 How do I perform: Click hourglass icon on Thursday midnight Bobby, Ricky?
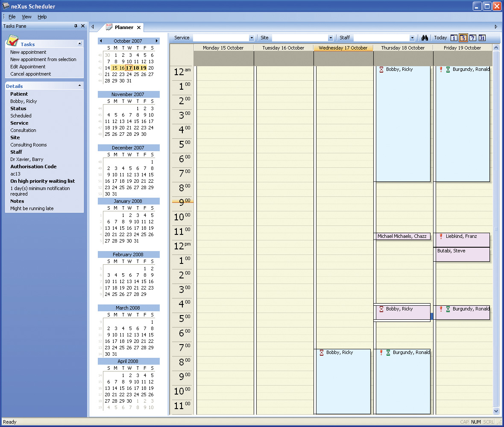(x=381, y=70)
